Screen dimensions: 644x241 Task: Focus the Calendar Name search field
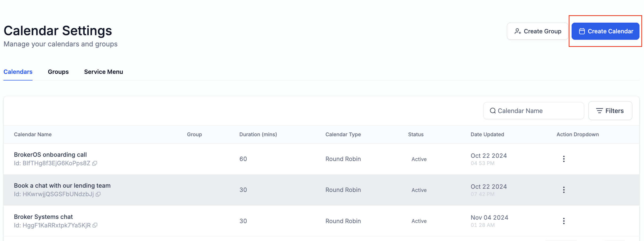click(x=534, y=111)
